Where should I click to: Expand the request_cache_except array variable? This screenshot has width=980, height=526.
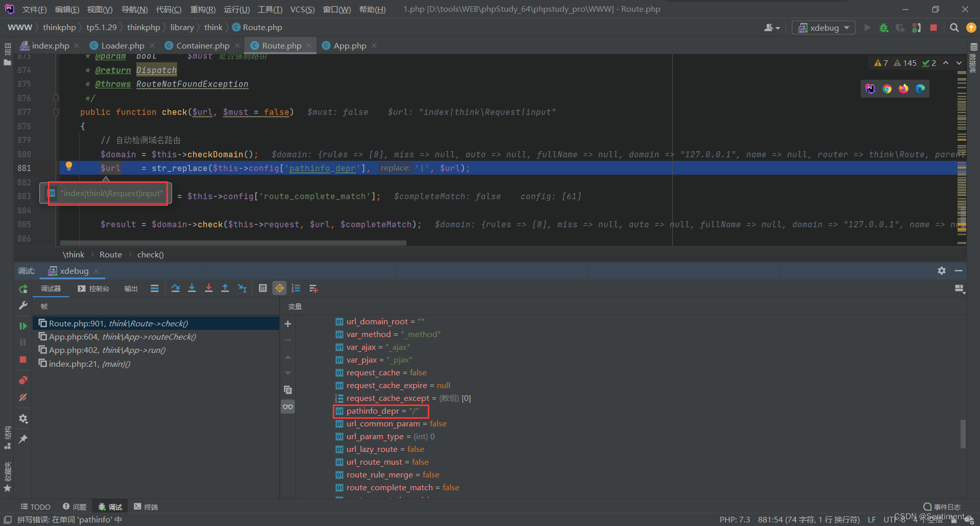click(x=339, y=398)
